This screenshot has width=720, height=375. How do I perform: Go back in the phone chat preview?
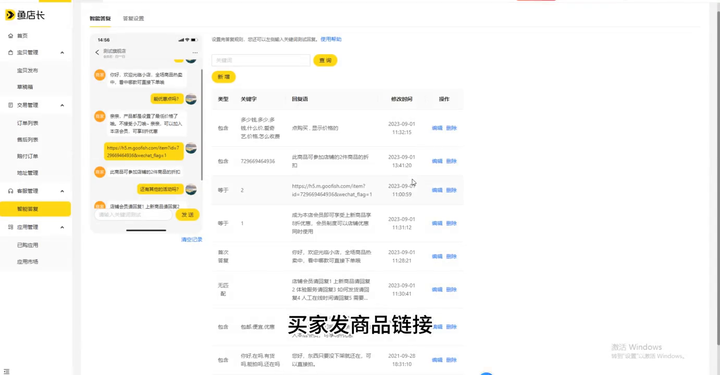pyautogui.click(x=97, y=52)
